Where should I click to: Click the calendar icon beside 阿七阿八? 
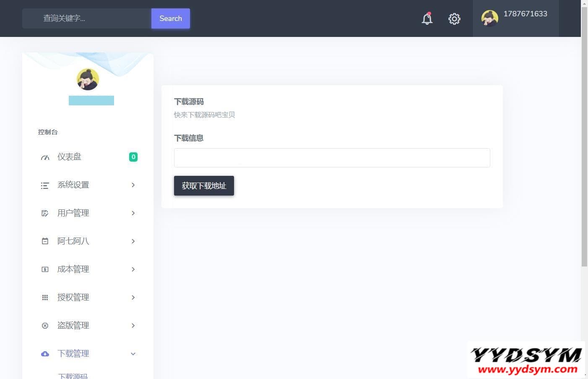pyautogui.click(x=45, y=241)
